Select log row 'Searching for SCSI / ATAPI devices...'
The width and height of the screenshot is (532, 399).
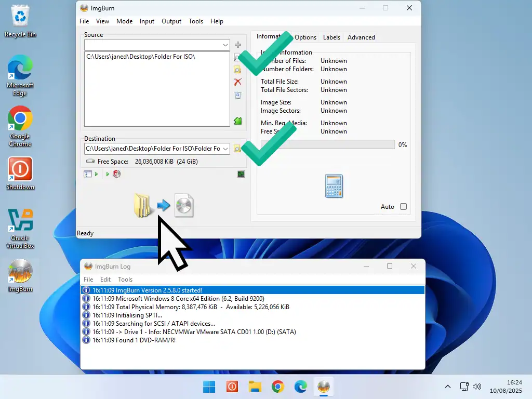253,323
